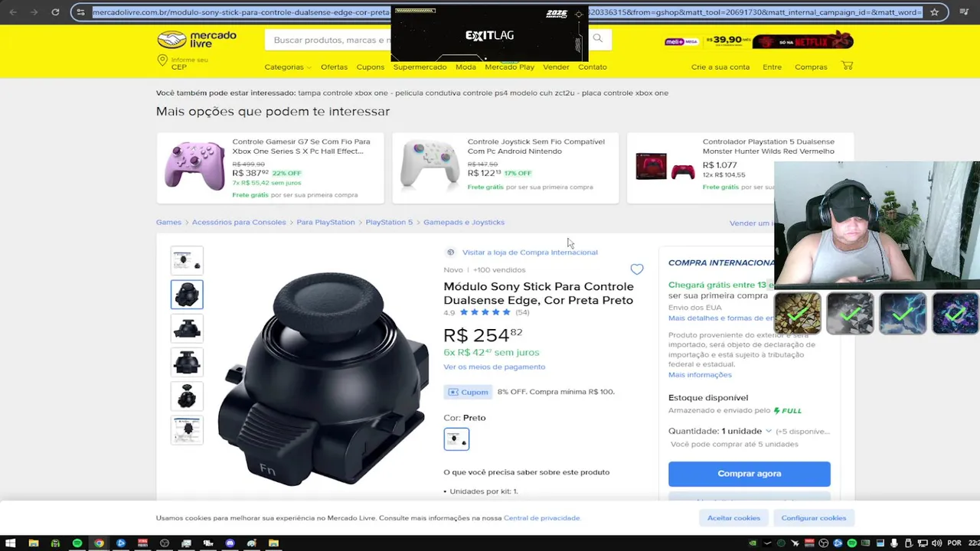Select the Preto color option swatch
This screenshot has height=551, width=980.
click(456, 439)
